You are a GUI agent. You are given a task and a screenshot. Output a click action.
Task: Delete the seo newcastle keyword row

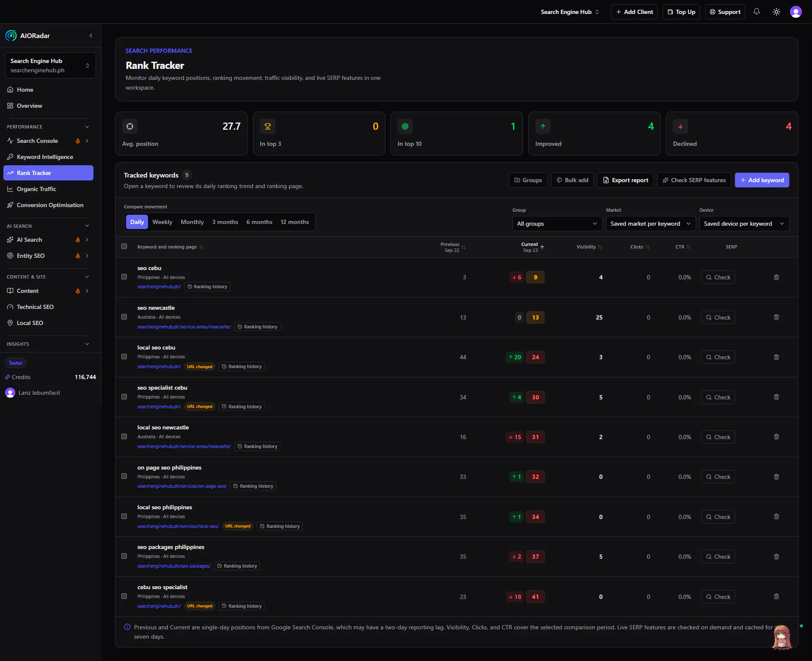(776, 317)
